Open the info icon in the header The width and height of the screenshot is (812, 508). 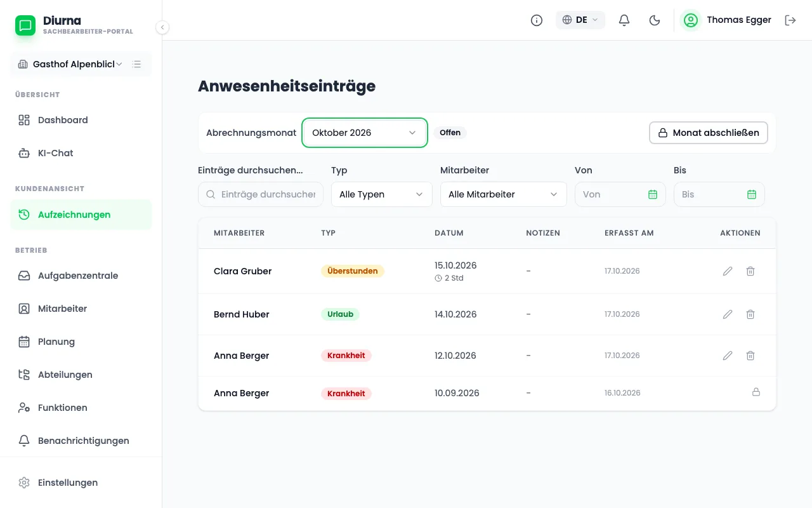point(537,20)
